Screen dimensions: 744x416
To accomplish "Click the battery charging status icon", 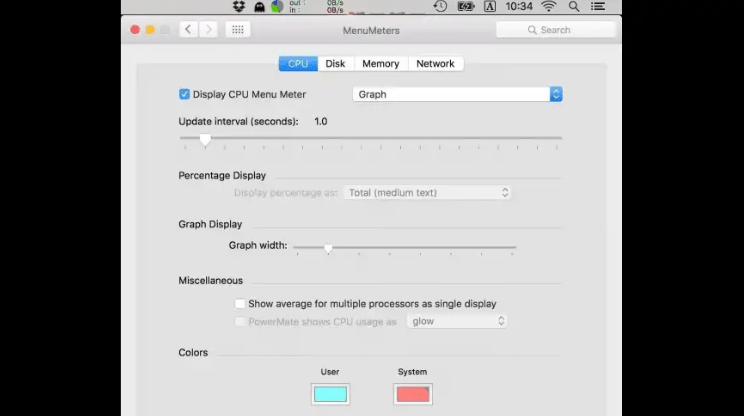I will click(465, 6).
